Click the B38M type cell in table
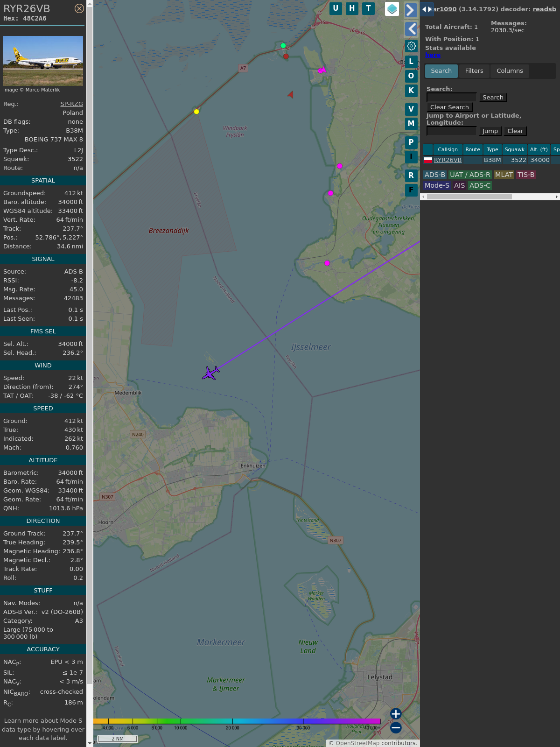 click(x=492, y=160)
